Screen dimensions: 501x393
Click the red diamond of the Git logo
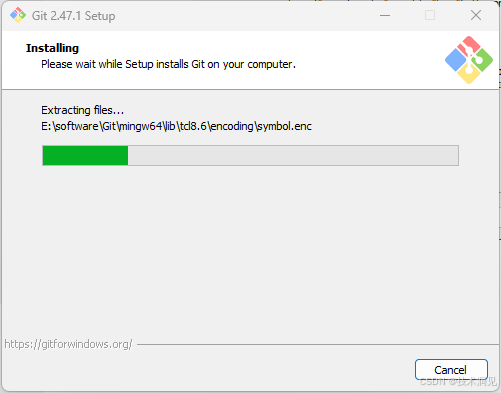[469, 46]
